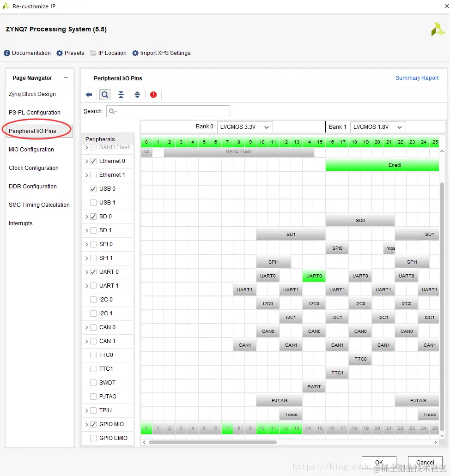This screenshot has height=476, width=450.
Task: Click the horizontal scroll left arrow
Action: (144, 442)
